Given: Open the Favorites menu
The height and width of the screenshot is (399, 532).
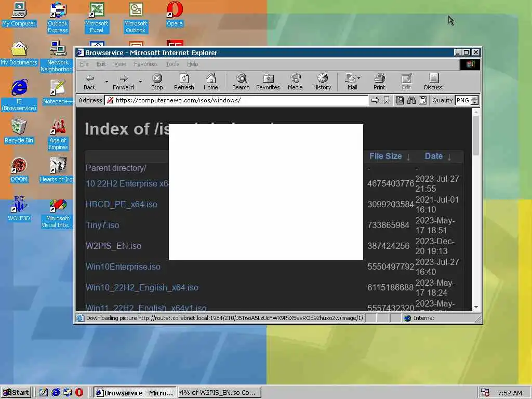Looking at the screenshot, I should 145,64.
